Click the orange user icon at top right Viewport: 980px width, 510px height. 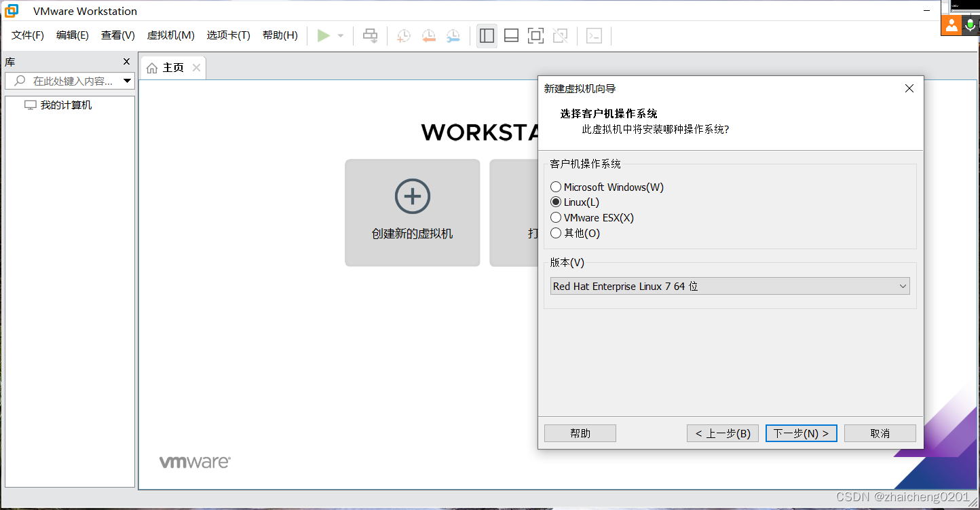coord(951,25)
